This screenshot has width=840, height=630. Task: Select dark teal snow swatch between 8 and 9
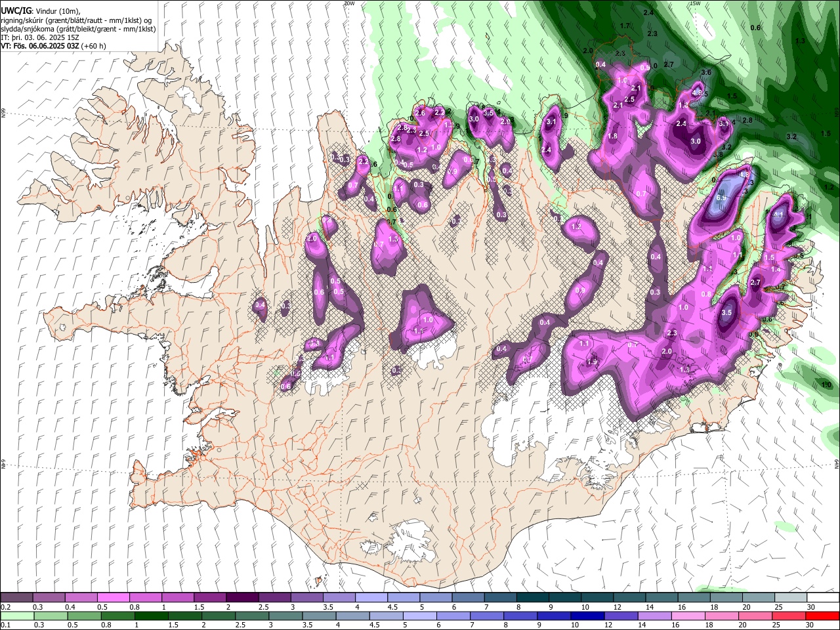coord(532,598)
